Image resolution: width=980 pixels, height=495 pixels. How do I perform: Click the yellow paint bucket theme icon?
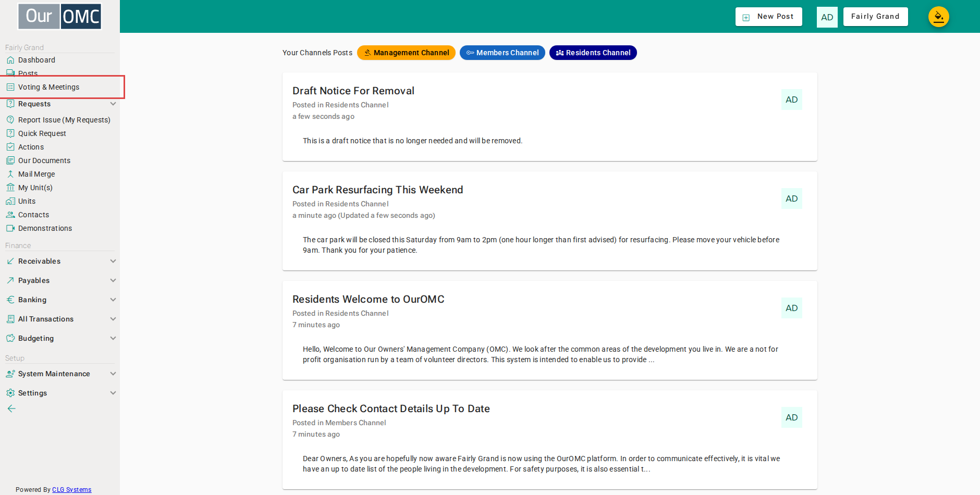pos(938,17)
